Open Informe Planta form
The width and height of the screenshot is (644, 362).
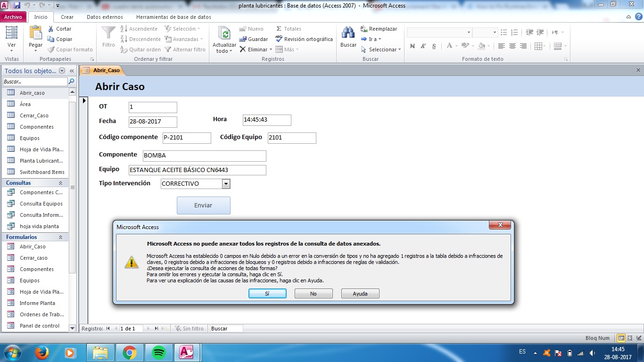click(x=37, y=303)
